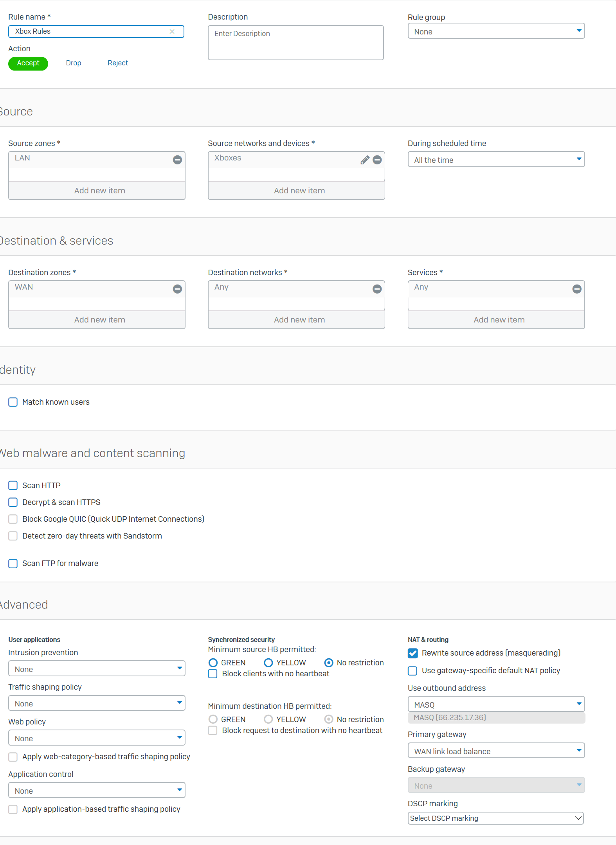Expand the During scheduled time dropdown
Image resolution: width=616 pixels, height=845 pixels.
pyautogui.click(x=496, y=160)
